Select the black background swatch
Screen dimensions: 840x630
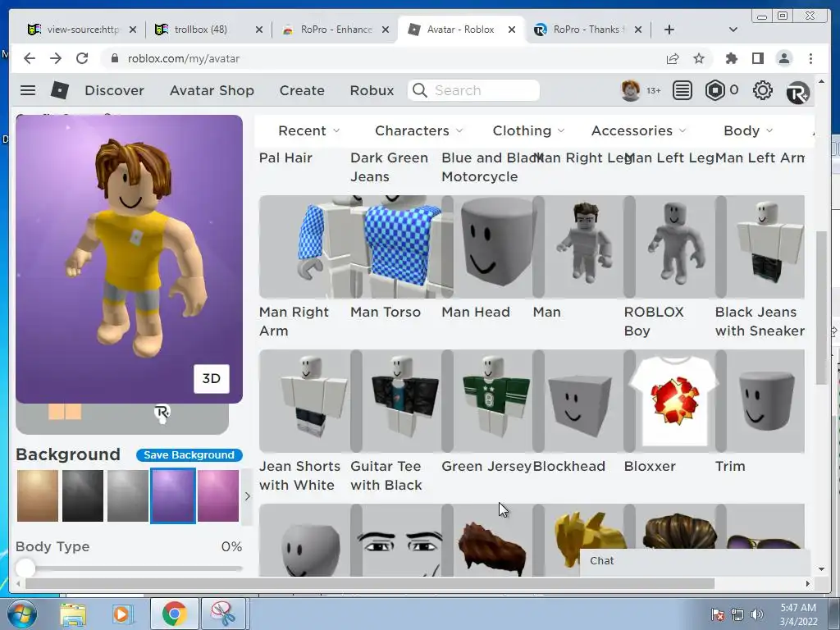pyautogui.click(x=83, y=495)
